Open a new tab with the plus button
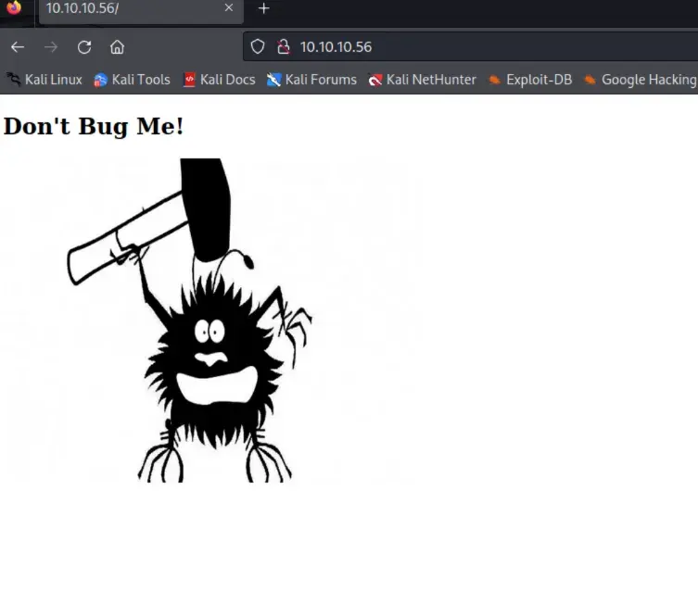Screen dimensions: 698x616 tap(263, 8)
